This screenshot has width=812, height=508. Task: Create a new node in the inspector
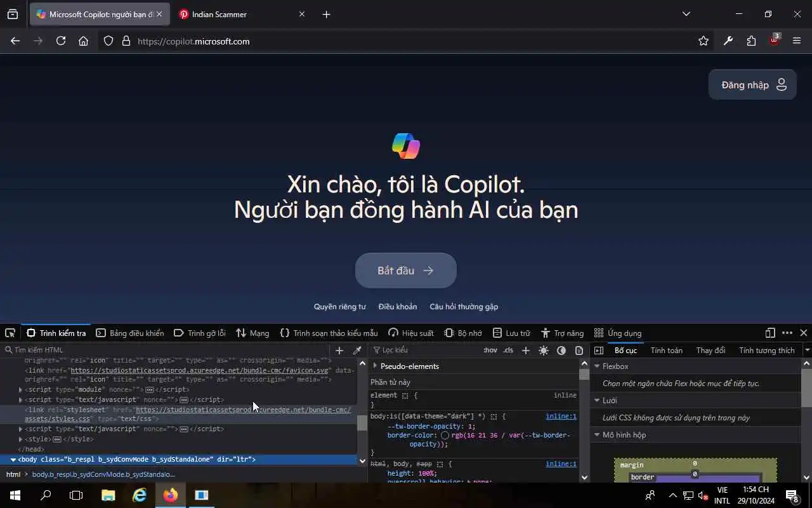pyautogui.click(x=339, y=350)
